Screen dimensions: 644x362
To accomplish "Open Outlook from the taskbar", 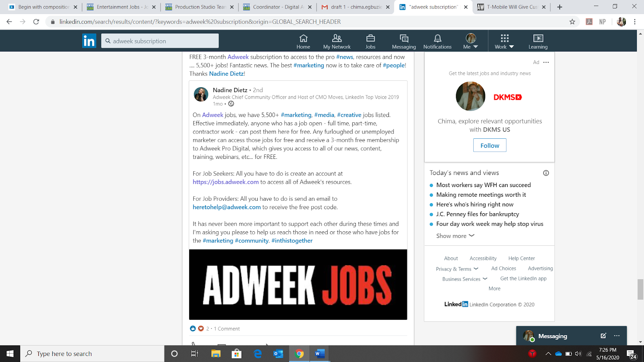I will coord(278,354).
